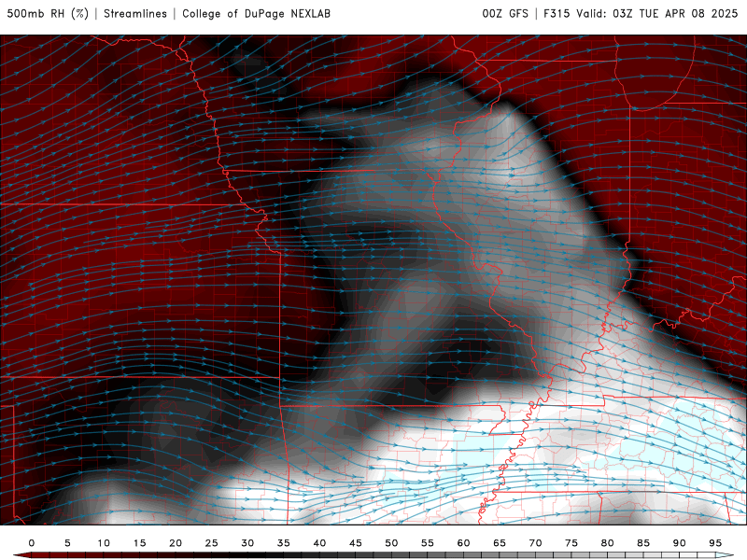Image resolution: width=747 pixels, height=560 pixels.
Task: Click the '00Z GFS' model run label
Action: (x=505, y=13)
